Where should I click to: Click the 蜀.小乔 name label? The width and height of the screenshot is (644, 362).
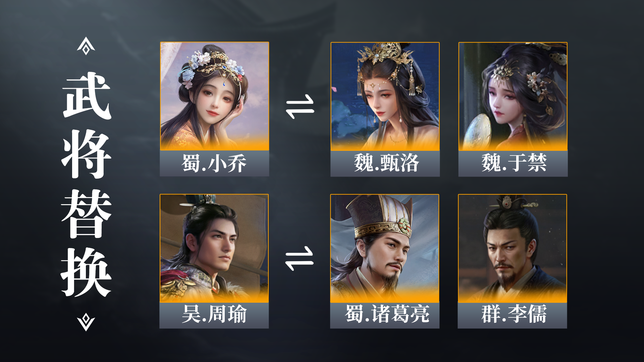click(214, 163)
